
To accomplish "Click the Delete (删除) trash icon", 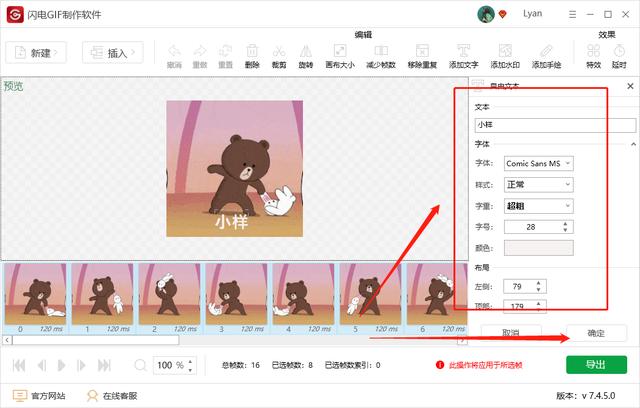I will (252, 51).
